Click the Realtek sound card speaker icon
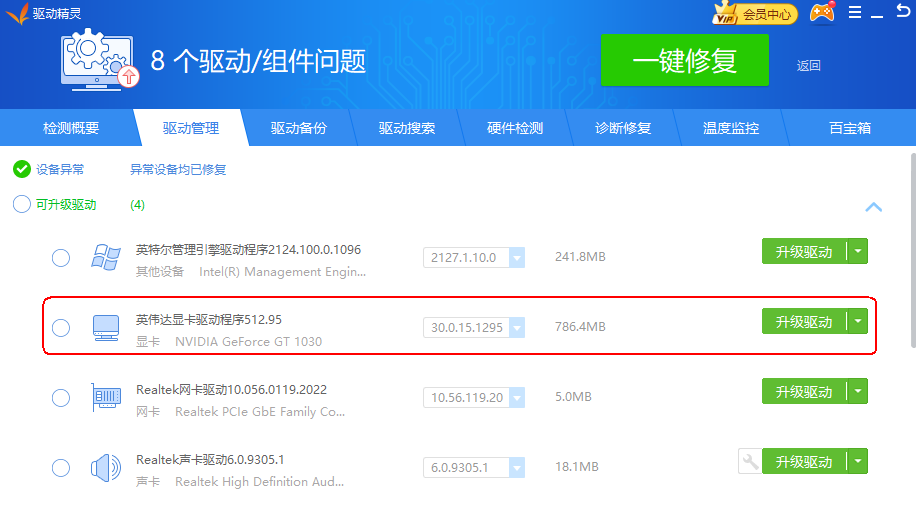The image size is (916, 511). [x=106, y=468]
